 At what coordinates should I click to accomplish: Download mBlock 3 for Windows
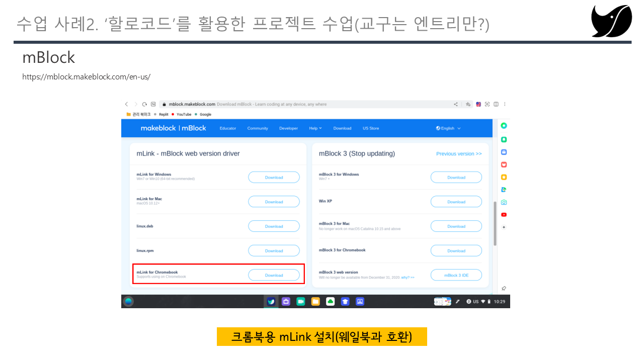click(456, 177)
